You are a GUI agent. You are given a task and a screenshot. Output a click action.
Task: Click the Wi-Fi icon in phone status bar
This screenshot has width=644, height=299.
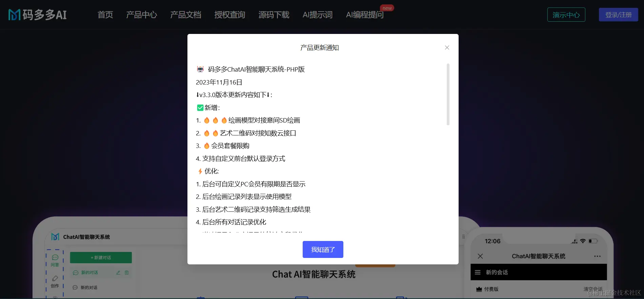point(583,241)
